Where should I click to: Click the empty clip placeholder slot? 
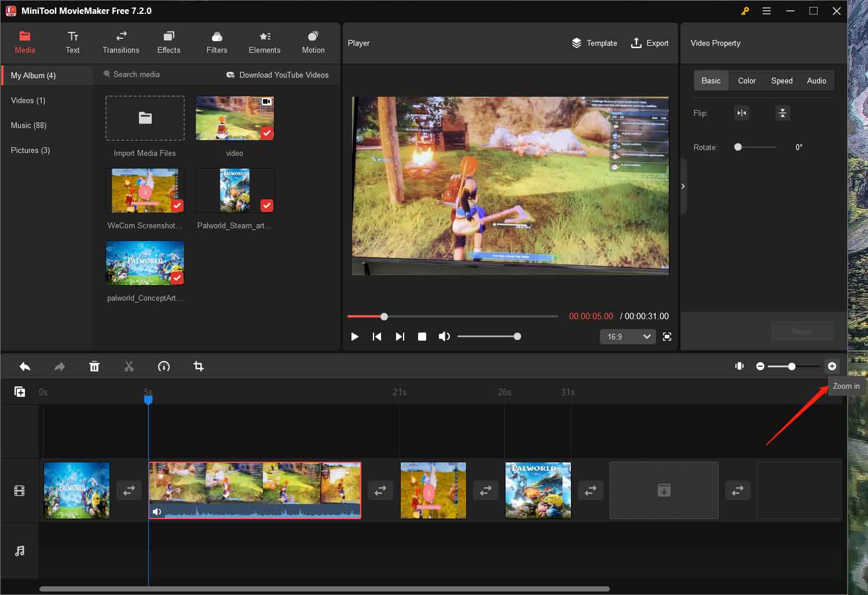pos(664,490)
